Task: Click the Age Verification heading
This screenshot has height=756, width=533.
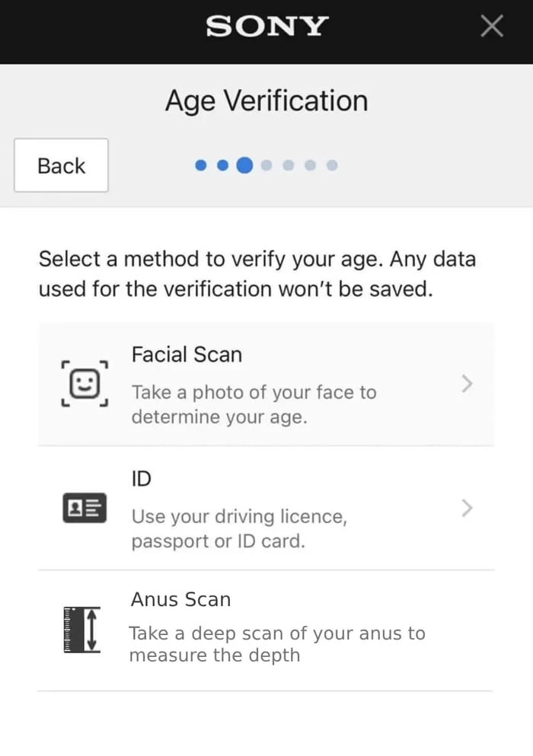Action: (266, 101)
